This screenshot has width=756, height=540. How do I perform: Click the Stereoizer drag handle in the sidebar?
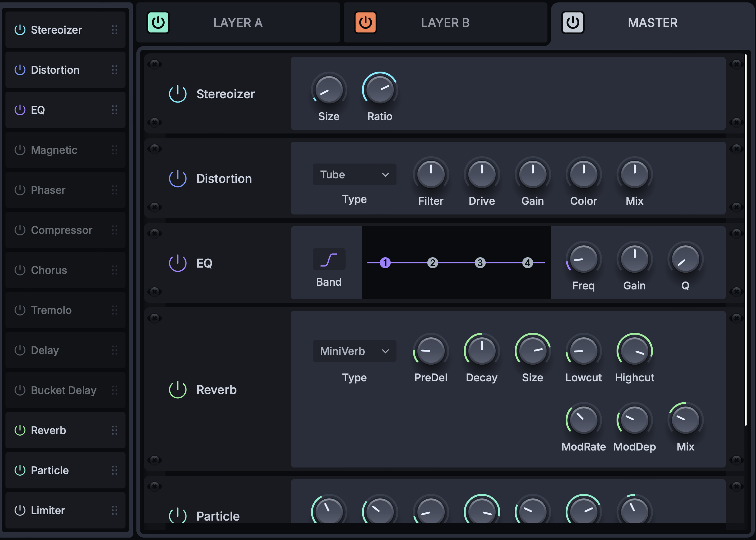click(x=115, y=30)
